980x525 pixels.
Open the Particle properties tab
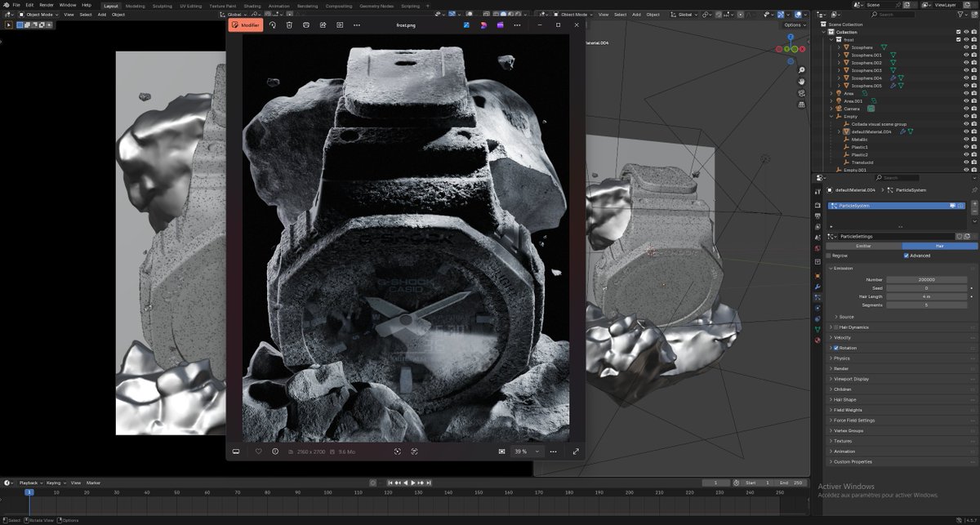point(817,297)
